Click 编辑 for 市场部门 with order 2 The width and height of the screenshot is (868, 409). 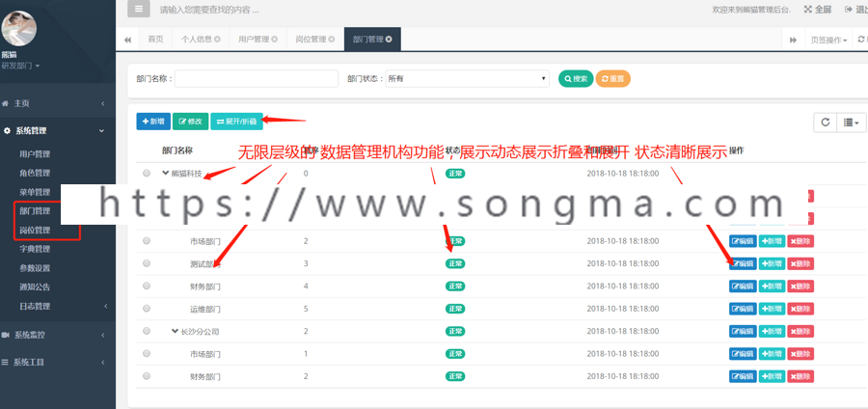743,241
